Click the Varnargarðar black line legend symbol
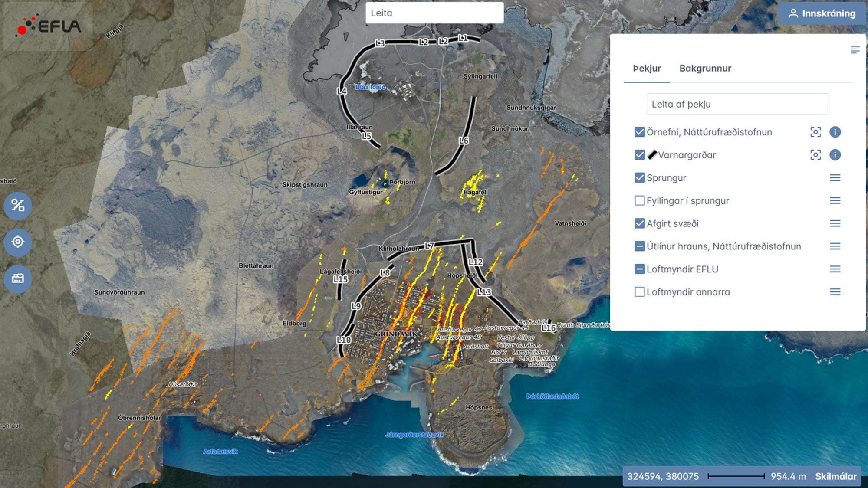Image resolution: width=868 pixels, height=488 pixels. click(652, 155)
